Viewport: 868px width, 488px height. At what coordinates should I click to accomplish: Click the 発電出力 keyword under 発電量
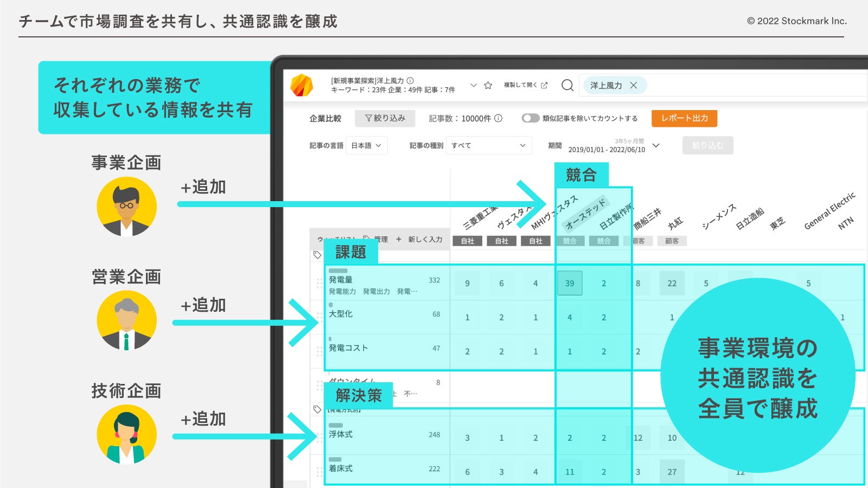(x=376, y=292)
